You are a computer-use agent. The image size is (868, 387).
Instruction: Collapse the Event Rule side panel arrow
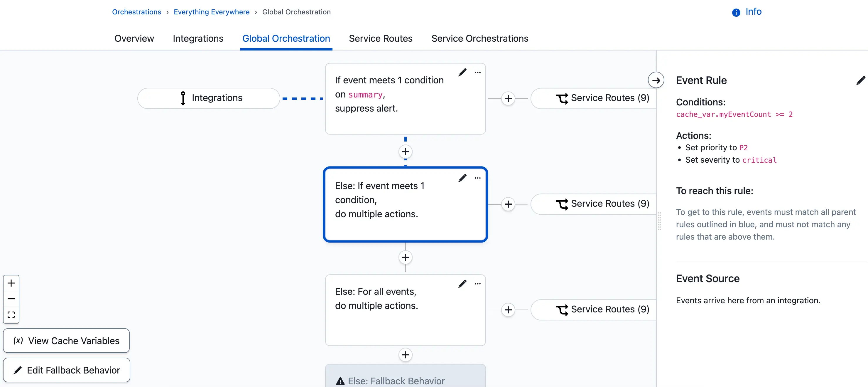tap(656, 80)
